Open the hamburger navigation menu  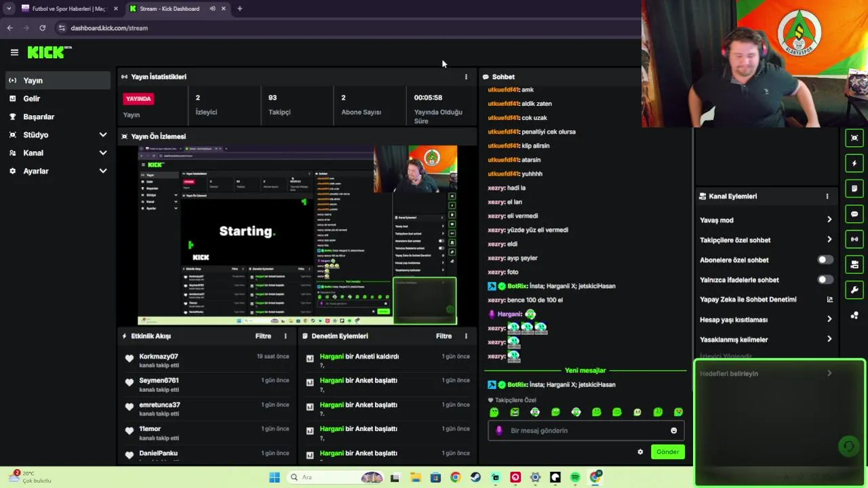coord(14,52)
